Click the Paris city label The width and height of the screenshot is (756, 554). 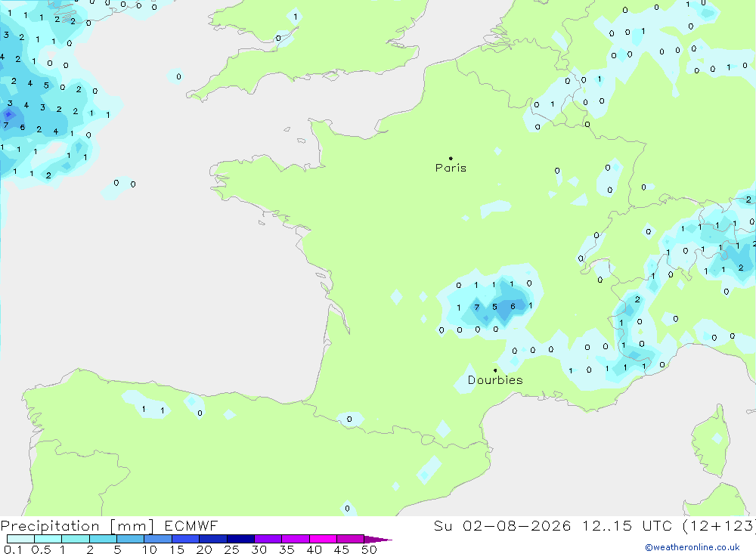(x=451, y=168)
